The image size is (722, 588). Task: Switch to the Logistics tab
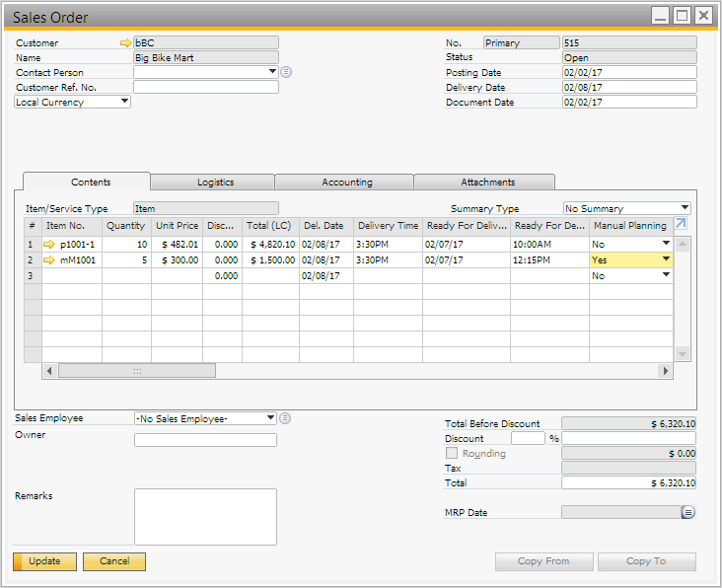click(215, 183)
